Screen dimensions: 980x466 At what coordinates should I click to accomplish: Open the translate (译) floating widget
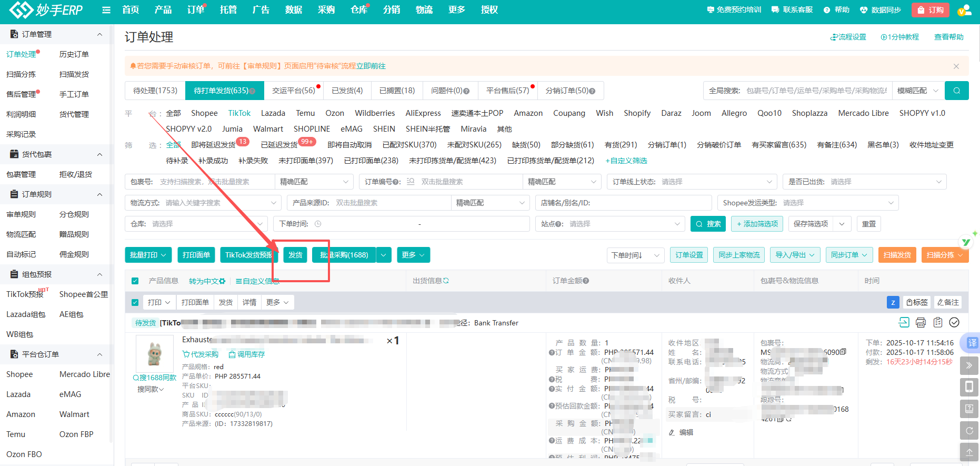pos(971,343)
